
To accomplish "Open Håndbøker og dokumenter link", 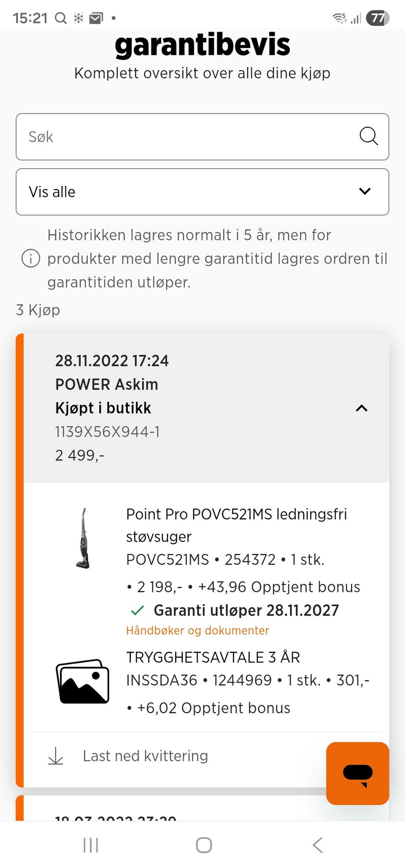I will (197, 631).
